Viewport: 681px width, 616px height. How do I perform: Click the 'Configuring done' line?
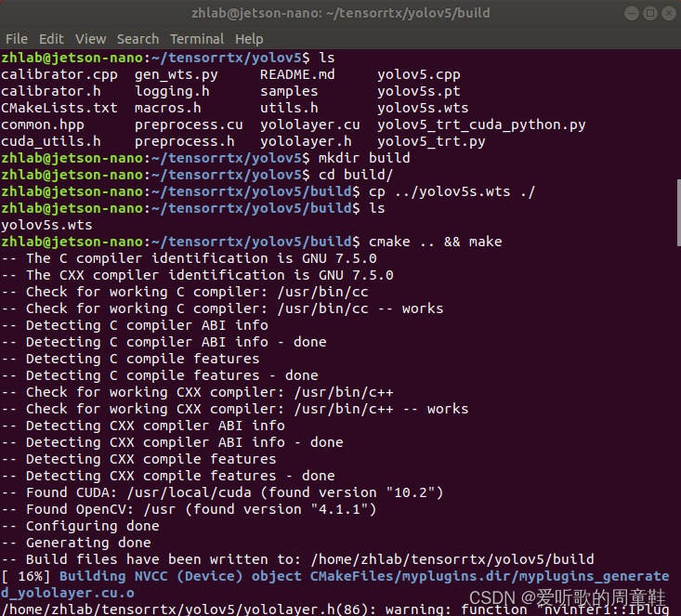pos(80,526)
